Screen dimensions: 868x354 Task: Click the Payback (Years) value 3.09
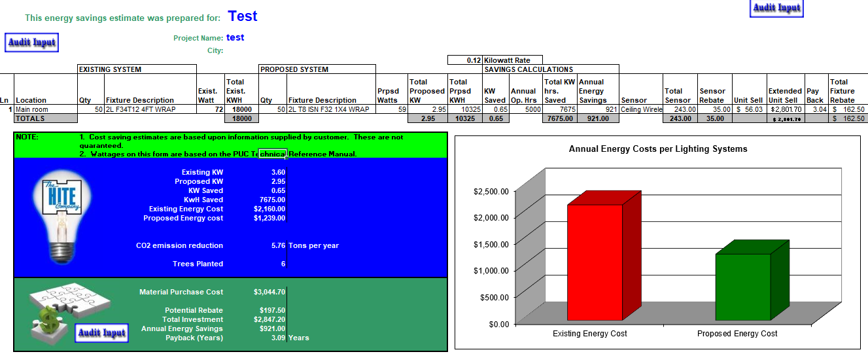point(277,338)
